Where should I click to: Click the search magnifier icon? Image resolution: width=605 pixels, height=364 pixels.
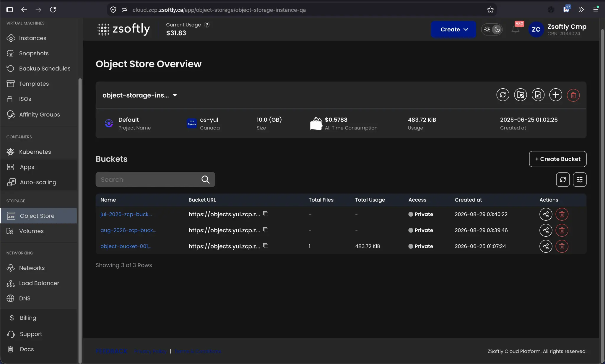point(205,180)
